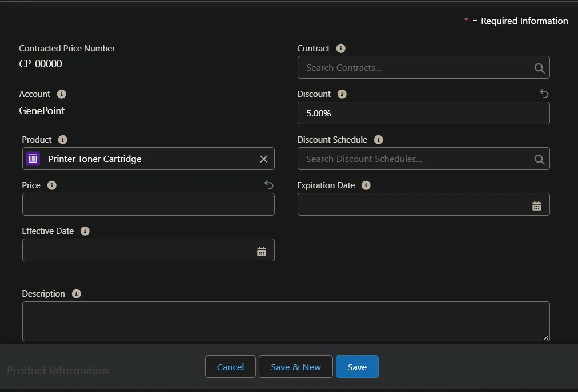Click into the Expiration Date input
Viewport: 578px width, 392px height.
coord(424,204)
